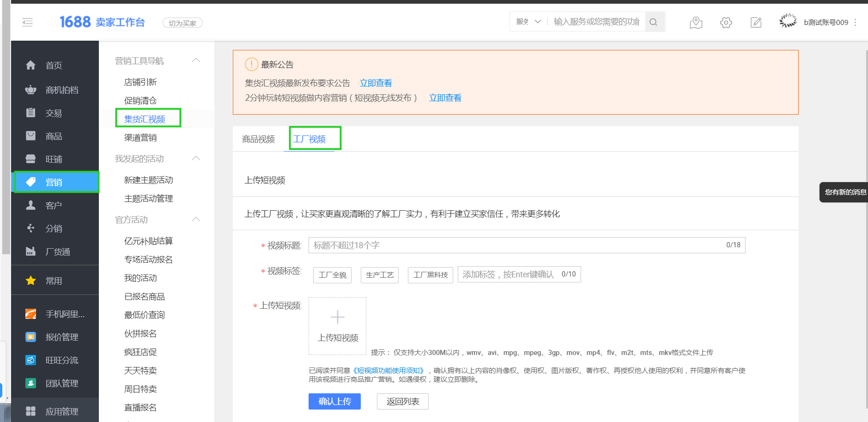
Task: Click the 确认上传 button
Action: [334, 401]
